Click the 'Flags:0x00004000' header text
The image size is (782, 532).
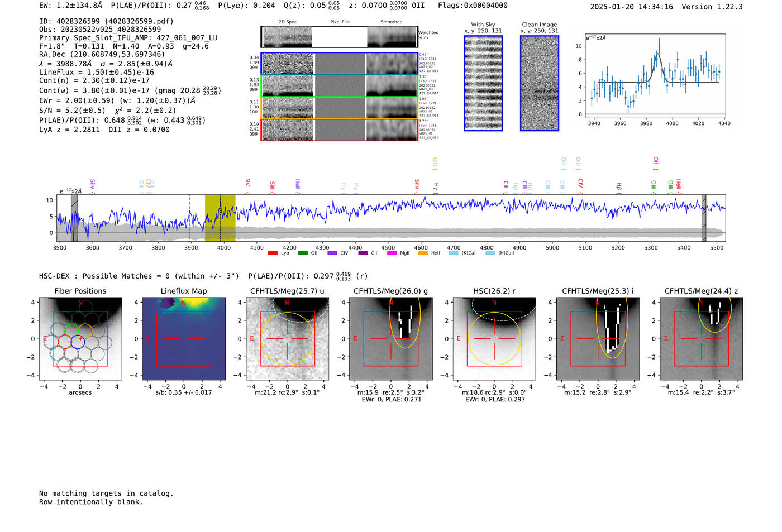click(x=473, y=6)
